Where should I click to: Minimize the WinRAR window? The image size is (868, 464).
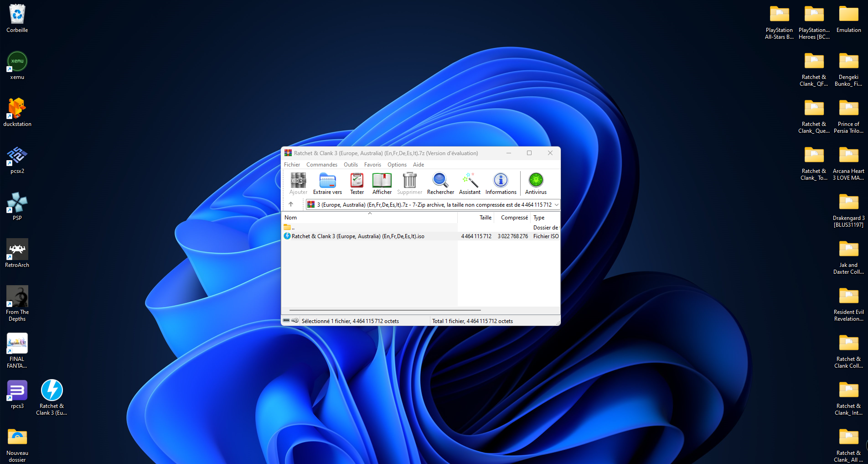[x=509, y=153]
